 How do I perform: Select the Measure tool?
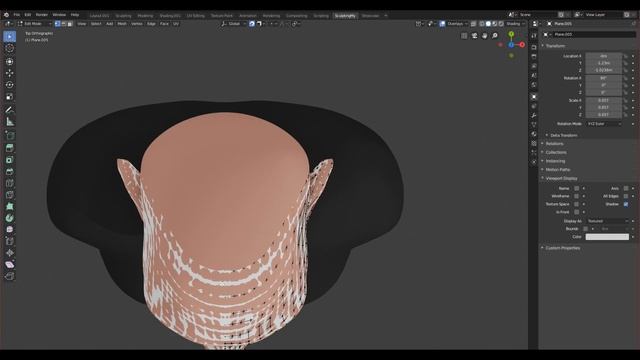click(10, 122)
